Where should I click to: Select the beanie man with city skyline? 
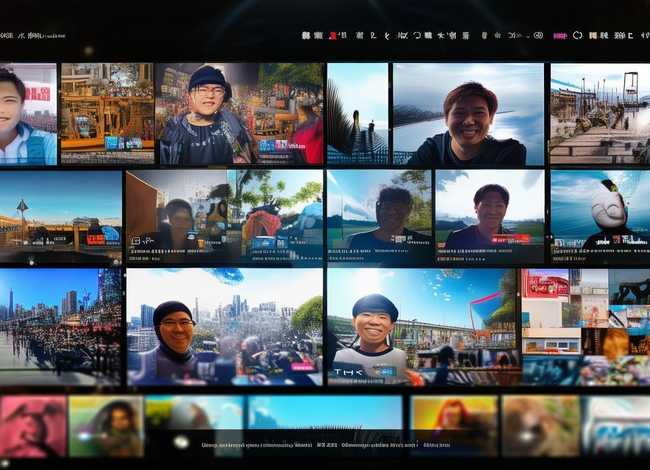pos(224,326)
